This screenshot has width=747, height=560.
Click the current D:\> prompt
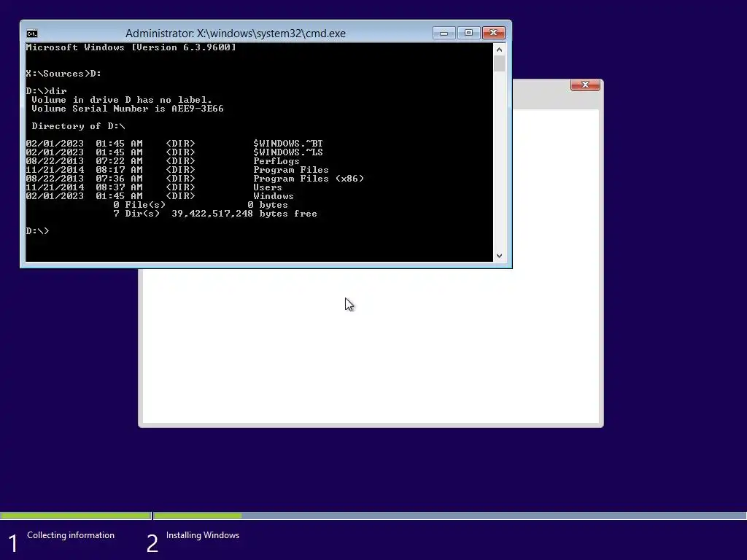37,231
